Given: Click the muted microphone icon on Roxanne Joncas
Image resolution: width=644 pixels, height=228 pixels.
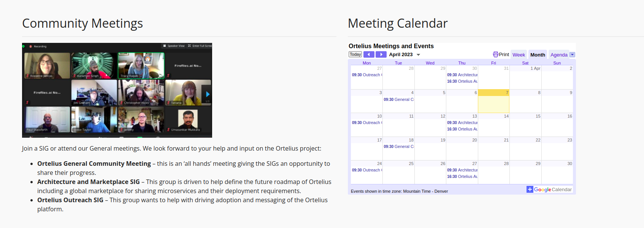Looking at the screenshot, I should pos(27,75).
